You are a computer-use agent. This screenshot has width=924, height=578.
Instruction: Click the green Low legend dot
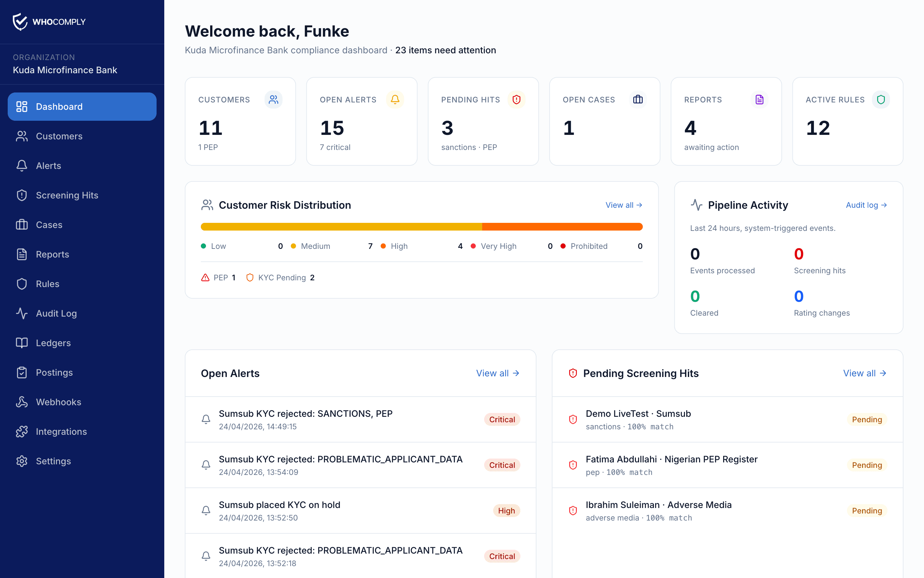[x=203, y=246]
